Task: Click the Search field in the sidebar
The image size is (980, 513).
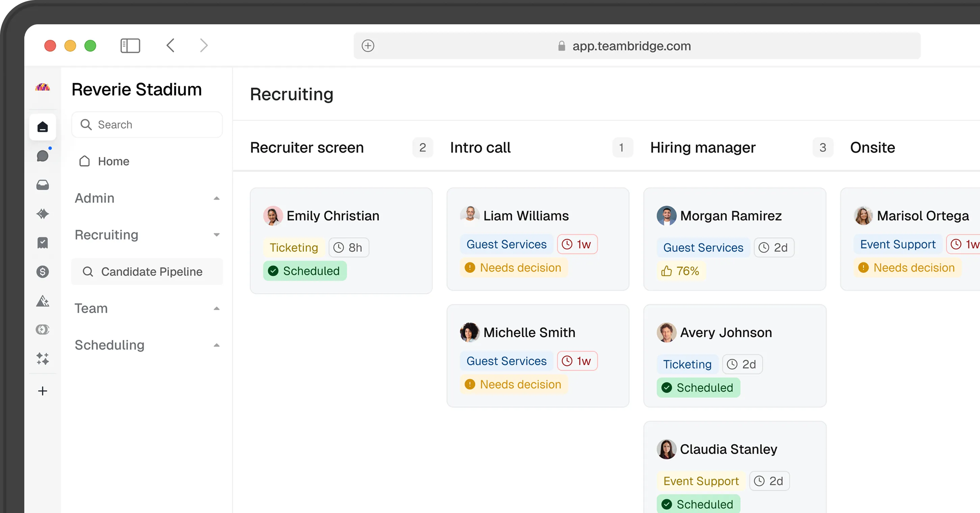Action: (x=147, y=125)
